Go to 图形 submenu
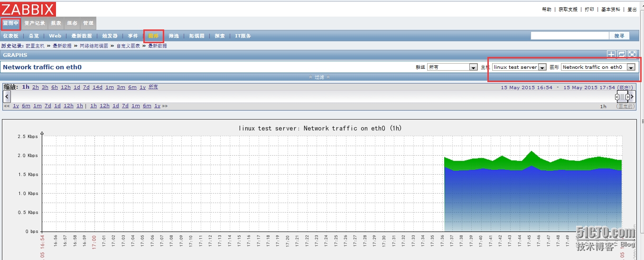Screen dimensions: 644x260 (x=153, y=36)
